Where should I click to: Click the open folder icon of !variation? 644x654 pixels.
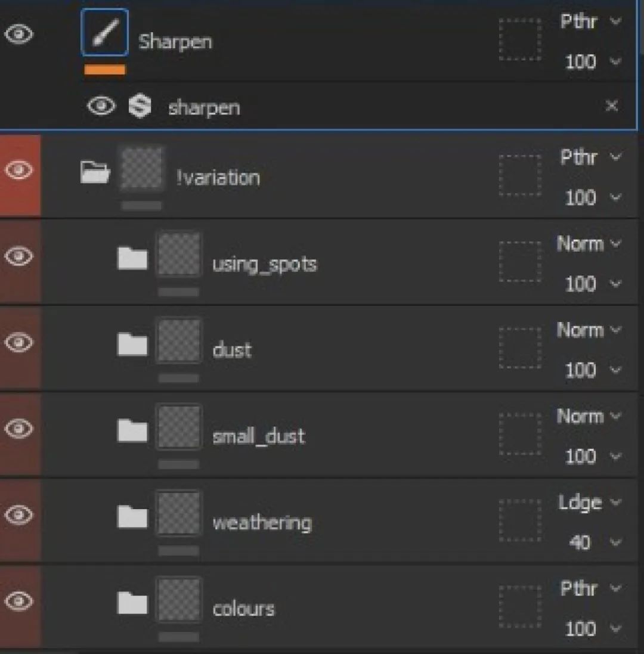(95, 172)
